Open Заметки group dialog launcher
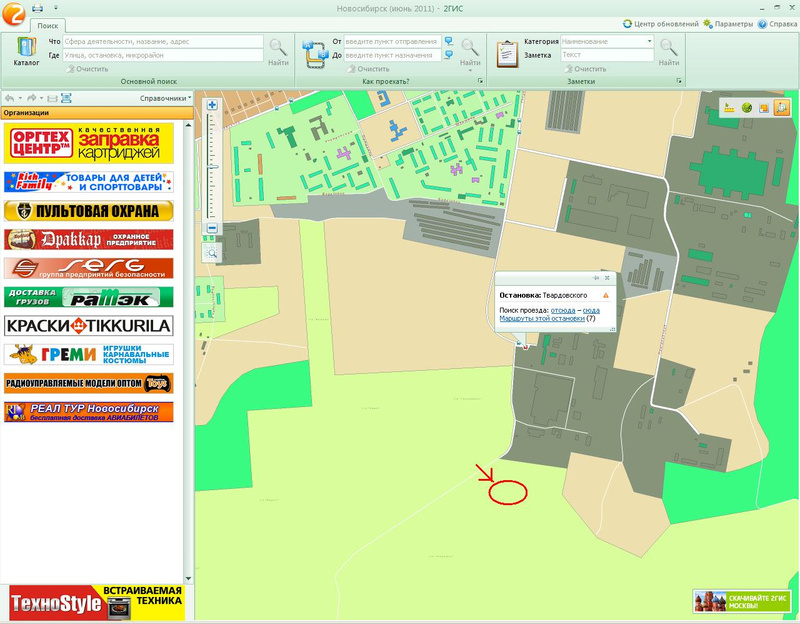Viewport: 800px width, 624px height. [679, 81]
